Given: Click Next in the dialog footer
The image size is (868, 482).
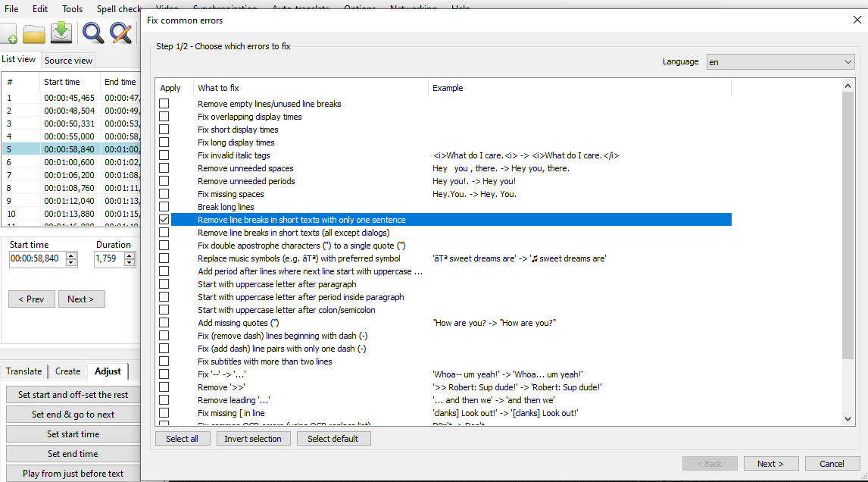Looking at the screenshot, I should click(x=770, y=464).
